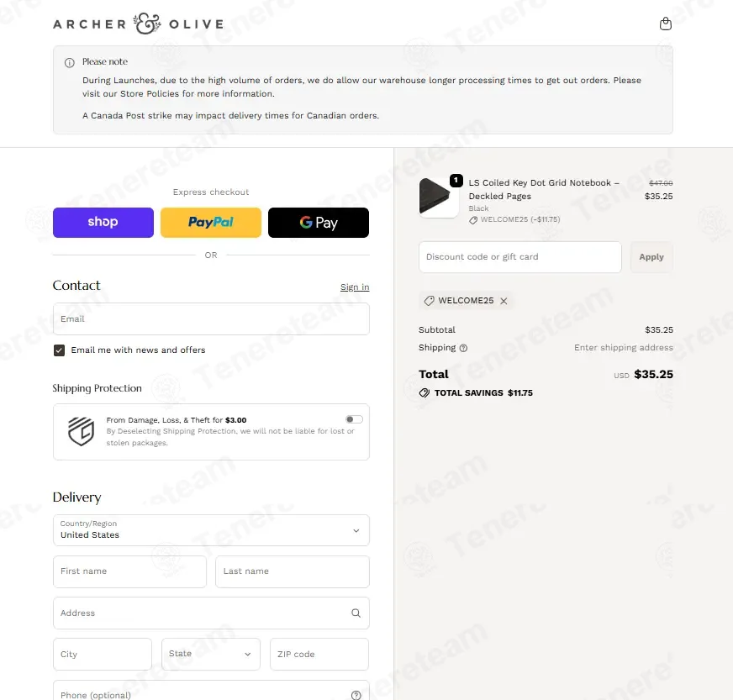Click the address search magnifier icon
733x700 pixels.
coord(356,613)
